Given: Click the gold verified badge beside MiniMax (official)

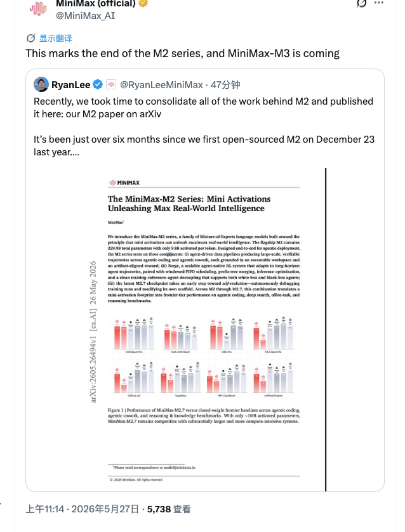Looking at the screenshot, I should coord(143,3).
